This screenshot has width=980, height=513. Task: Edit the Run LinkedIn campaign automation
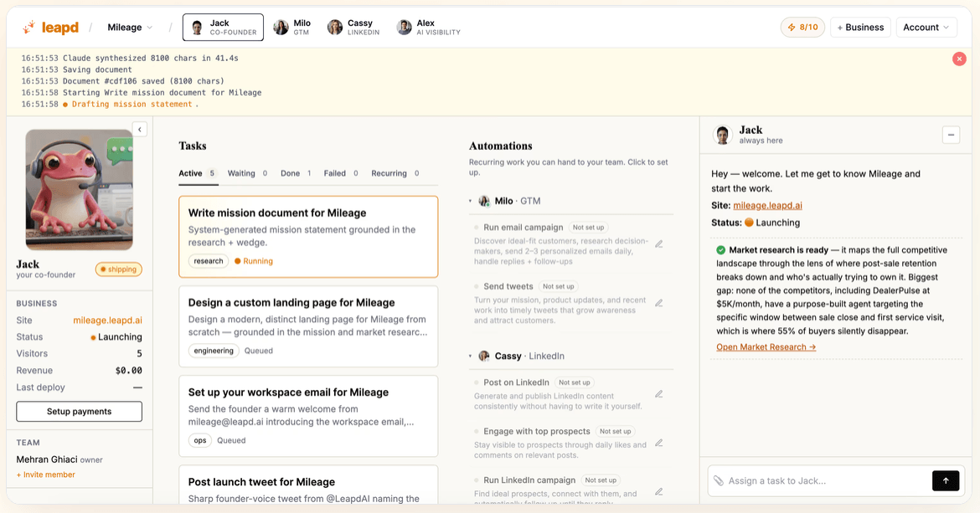(658, 492)
